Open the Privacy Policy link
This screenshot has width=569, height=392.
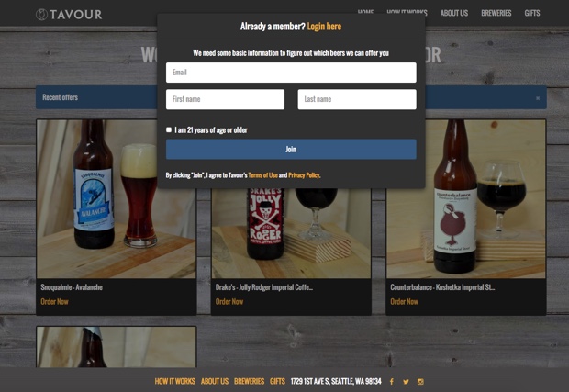(304, 175)
